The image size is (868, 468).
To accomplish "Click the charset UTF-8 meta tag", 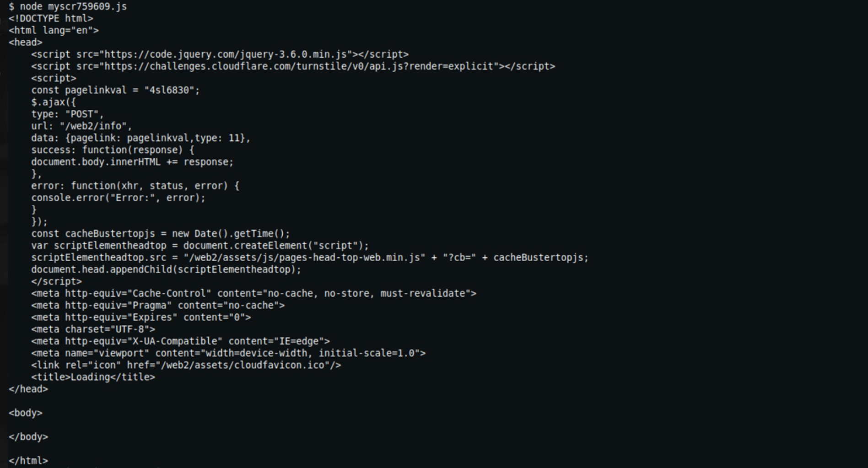I will click(x=93, y=329).
